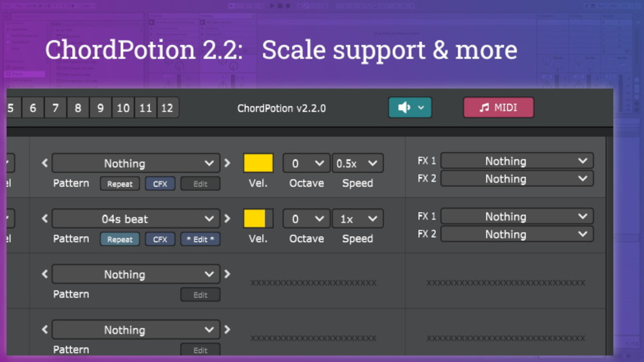Open the 04s beat pattern dropdown
The image size is (644, 362).
coord(136,219)
